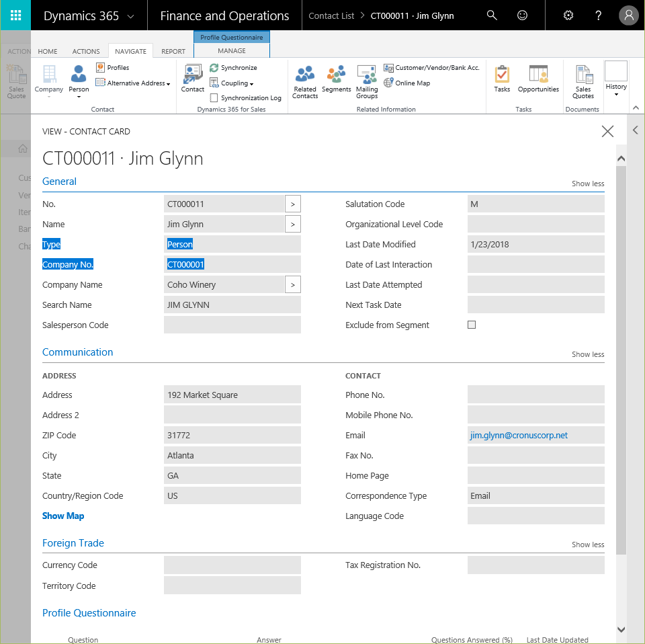
Task: Open the Online Map
Action: coord(407,83)
